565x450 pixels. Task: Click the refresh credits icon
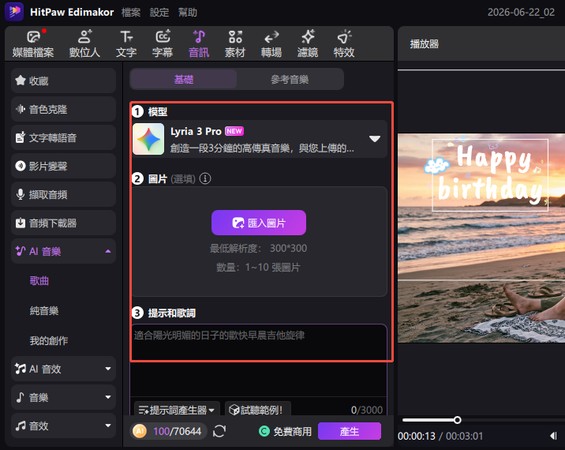pos(219,431)
